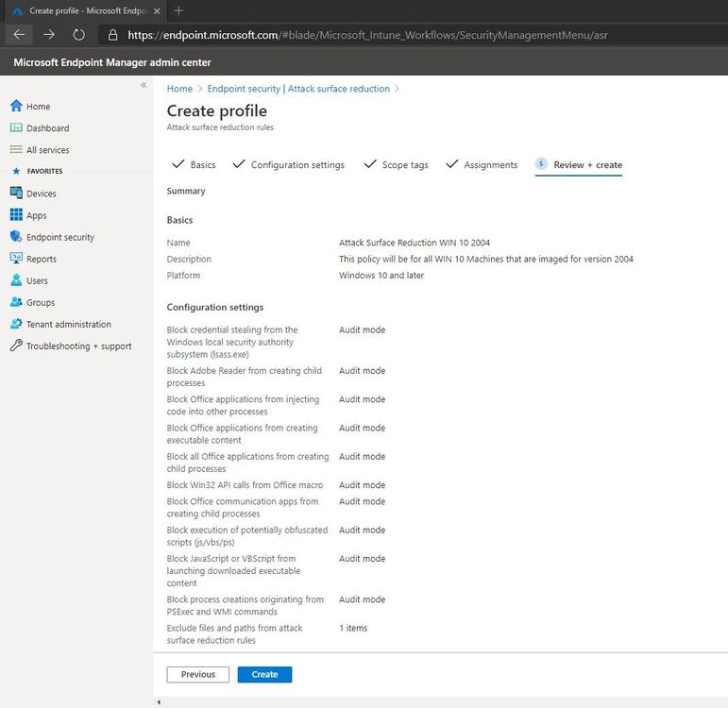Image resolution: width=728 pixels, height=708 pixels.
Task: Click the Dashboard icon in sidebar
Action: pyautogui.click(x=16, y=127)
